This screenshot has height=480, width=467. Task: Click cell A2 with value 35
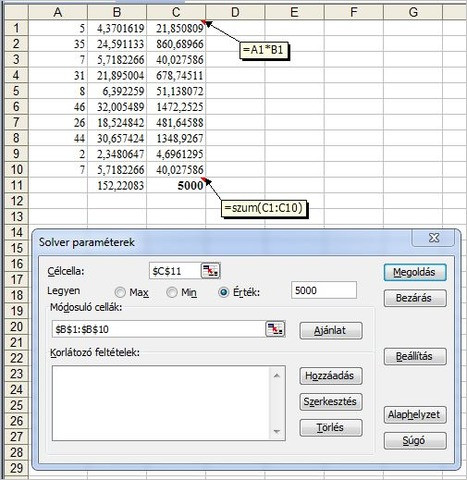58,44
